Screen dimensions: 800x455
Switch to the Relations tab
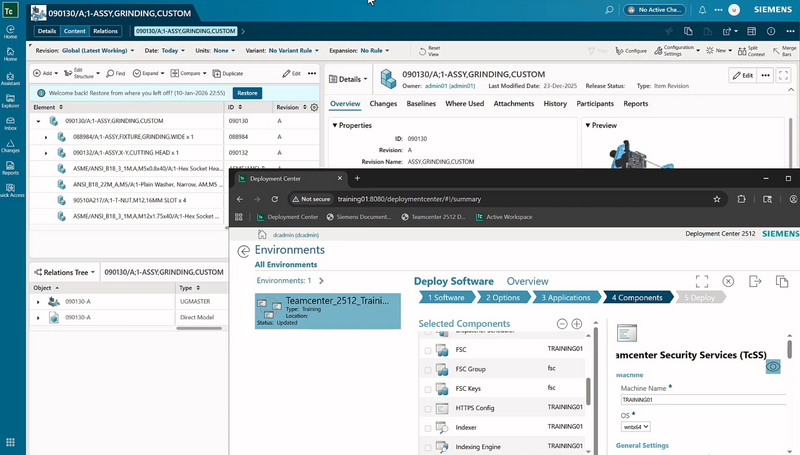[105, 31]
